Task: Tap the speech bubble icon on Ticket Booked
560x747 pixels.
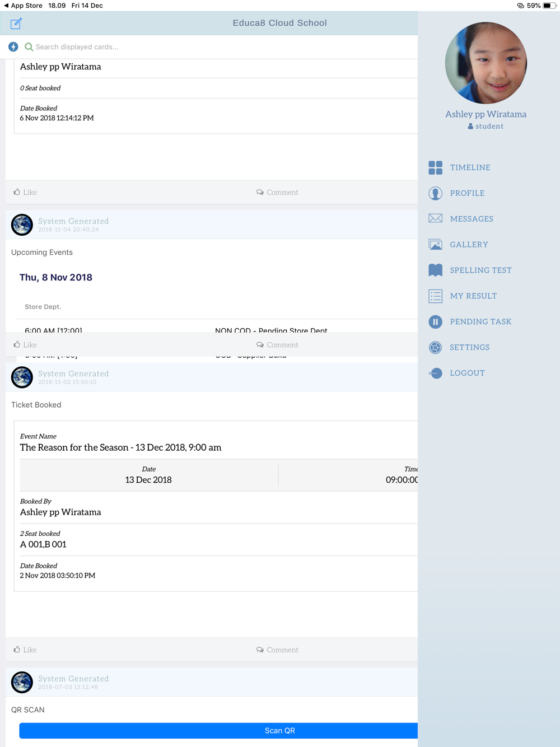Action: tap(260, 650)
